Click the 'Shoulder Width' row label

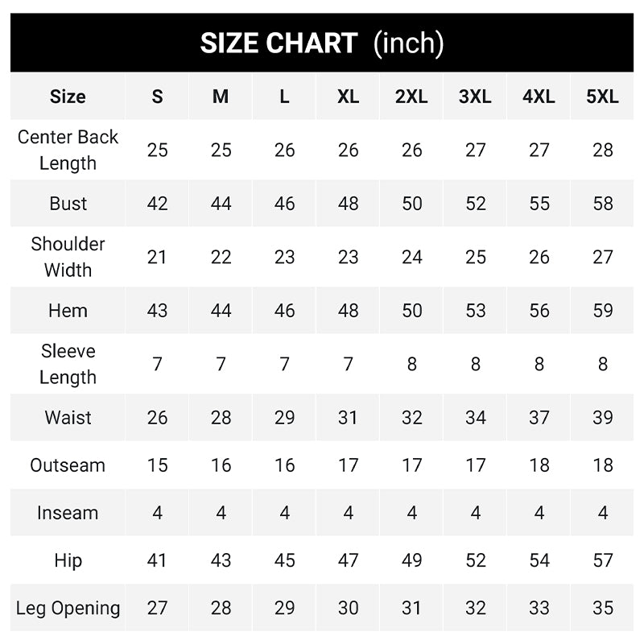coord(68,257)
